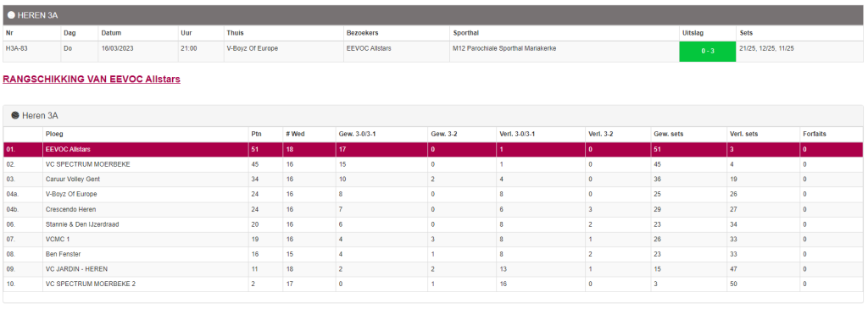Image resolution: width=868 pixels, height=309 pixels.
Task: Click the Uitslag column header
Action: (x=695, y=33)
